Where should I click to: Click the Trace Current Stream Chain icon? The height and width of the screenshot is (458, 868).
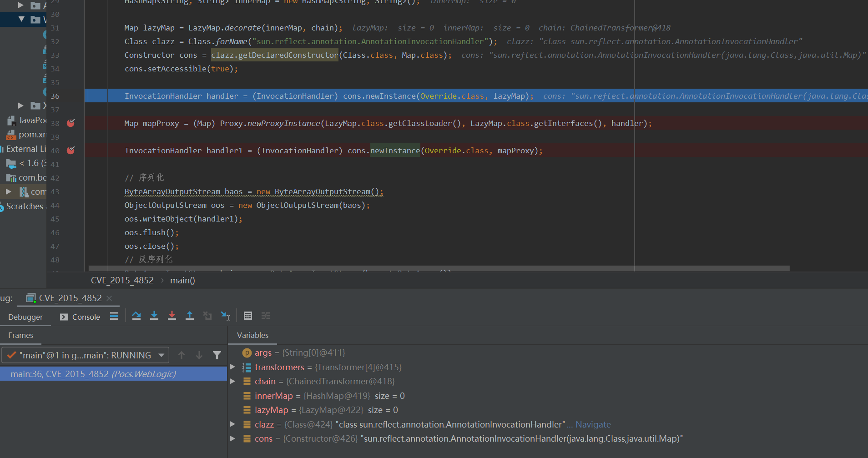pyautogui.click(x=266, y=316)
